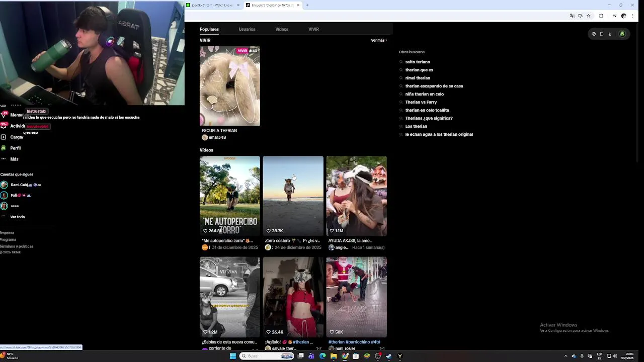Expand the Empresa footer section
The image size is (644, 362).
click(7, 233)
